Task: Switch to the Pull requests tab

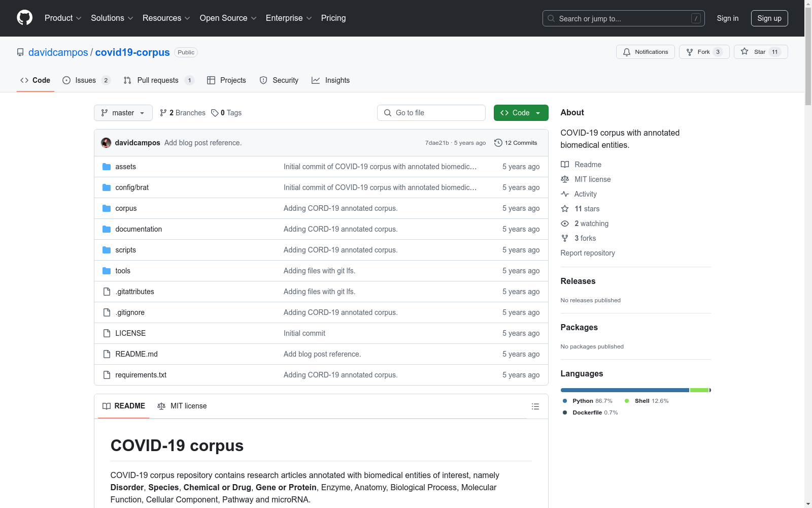Action: tap(159, 80)
